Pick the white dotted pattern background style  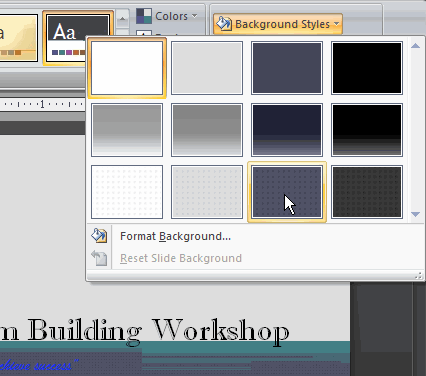[x=127, y=192]
